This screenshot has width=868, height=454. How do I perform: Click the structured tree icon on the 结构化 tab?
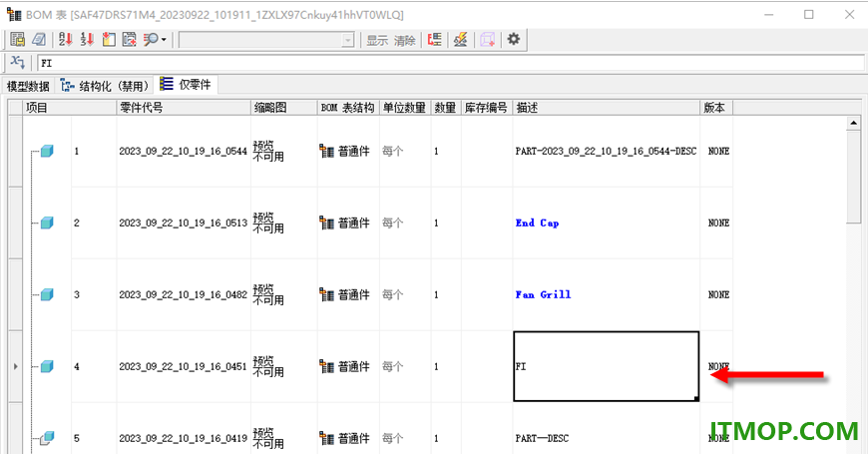click(x=67, y=85)
